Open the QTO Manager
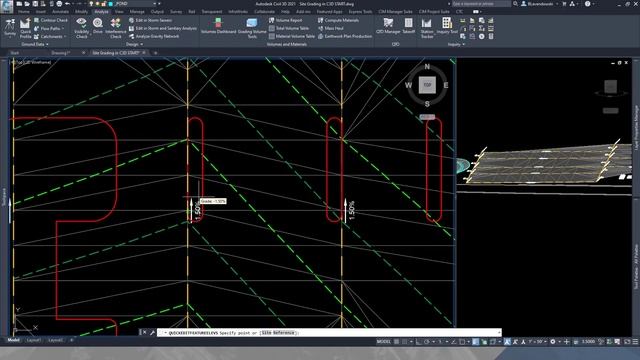Screen dimensions: 640x360 coord(388,26)
